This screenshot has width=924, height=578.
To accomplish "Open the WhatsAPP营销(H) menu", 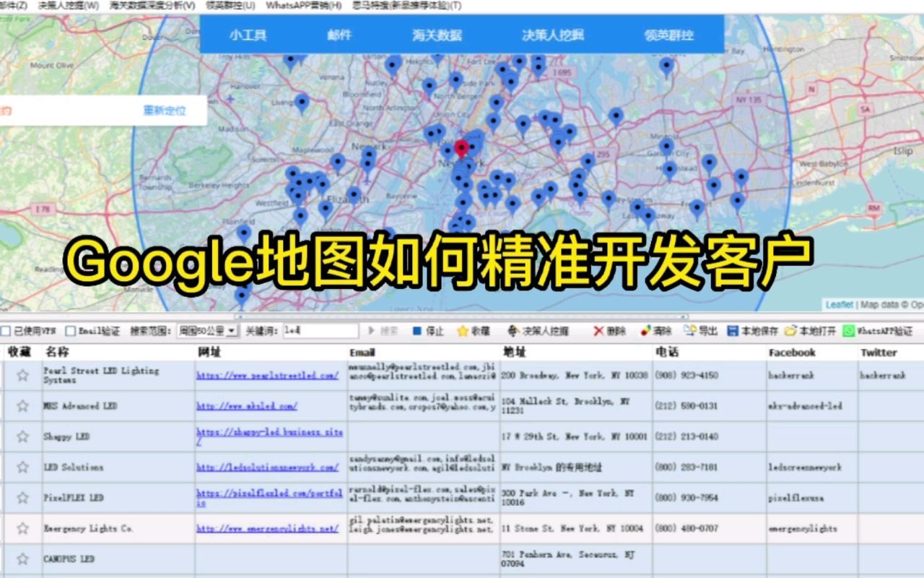I will (304, 5).
